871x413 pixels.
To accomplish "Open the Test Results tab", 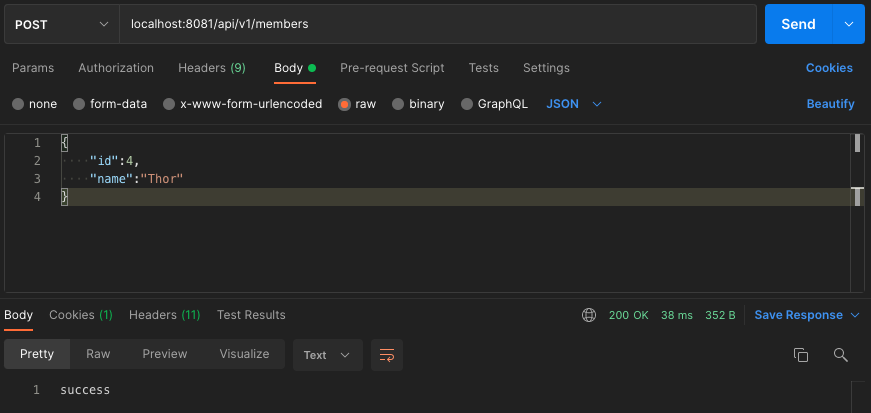I will tap(251, 315).
